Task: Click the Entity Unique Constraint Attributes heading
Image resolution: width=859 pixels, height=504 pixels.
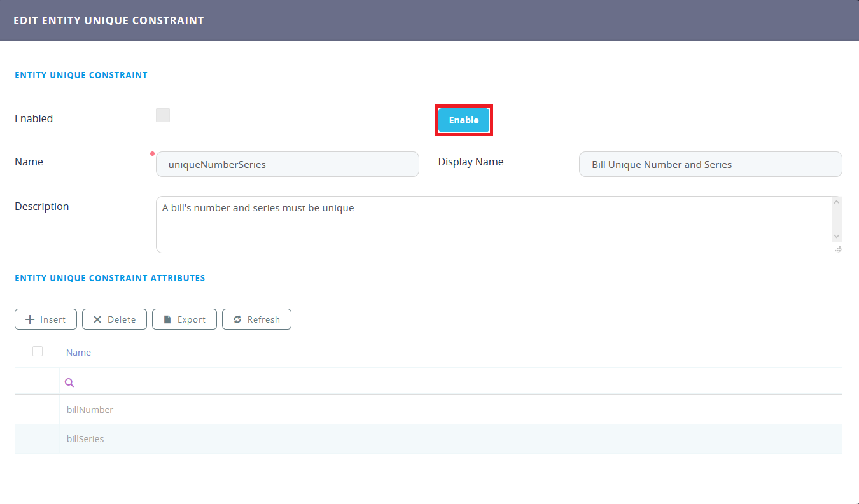Action: click(x=109, y=278)
